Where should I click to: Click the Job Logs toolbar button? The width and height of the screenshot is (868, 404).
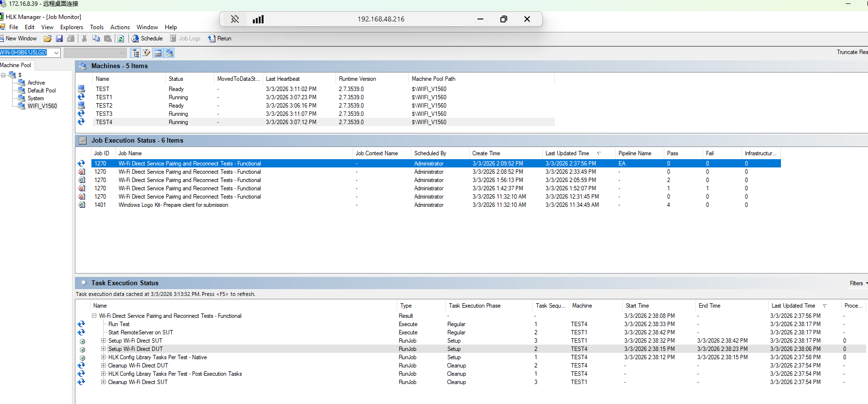(185, 38)
